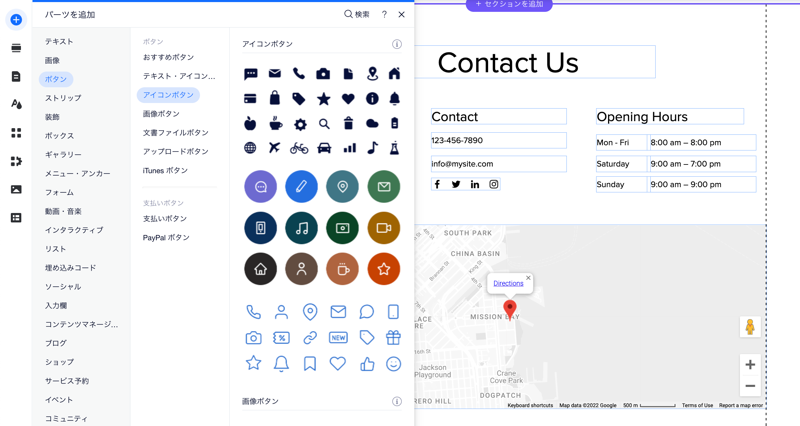Select the Opening Hours heading
This screenshot has height=426, width=800.
pos(642,117)
